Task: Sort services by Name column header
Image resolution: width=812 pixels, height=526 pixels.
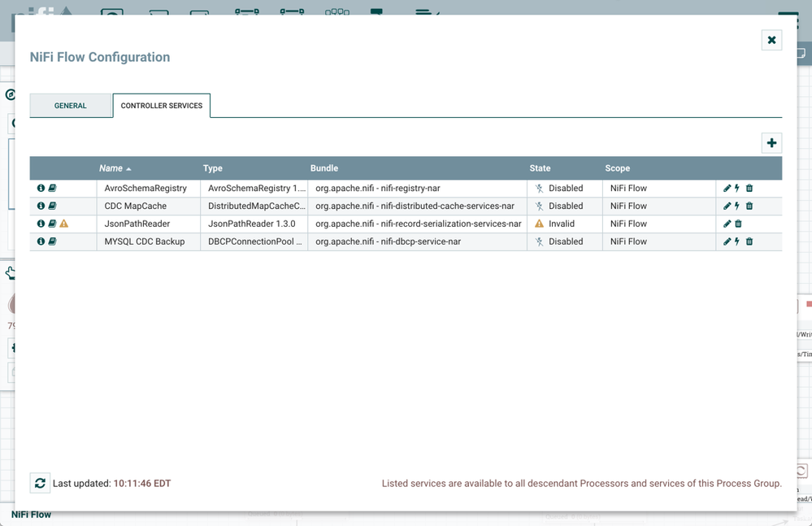Action: pyautogui.click(x=111, y=168)
